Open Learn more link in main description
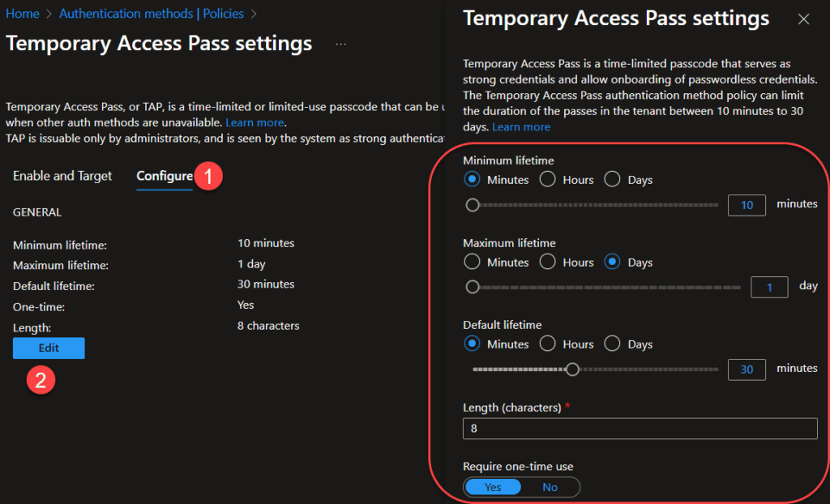Viewport: 830px width, 504px height. pyautogui.click(x=255, y=122)
